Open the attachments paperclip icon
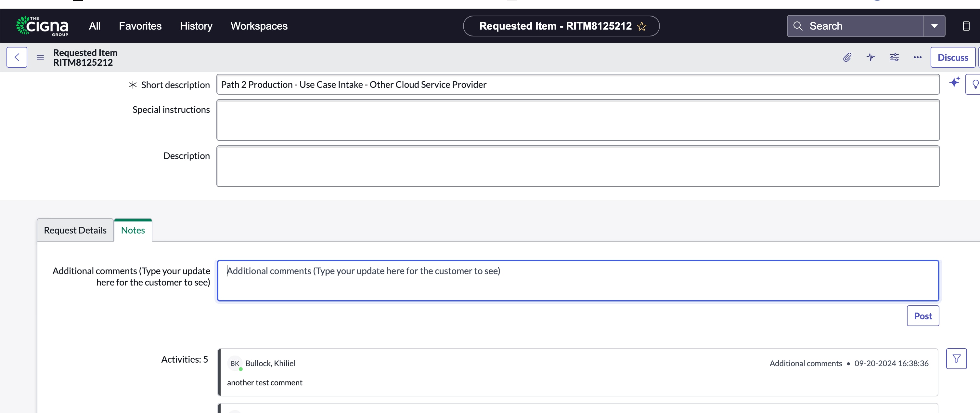The width and height of the screenshot is (980, 413). tap(847, 57)
